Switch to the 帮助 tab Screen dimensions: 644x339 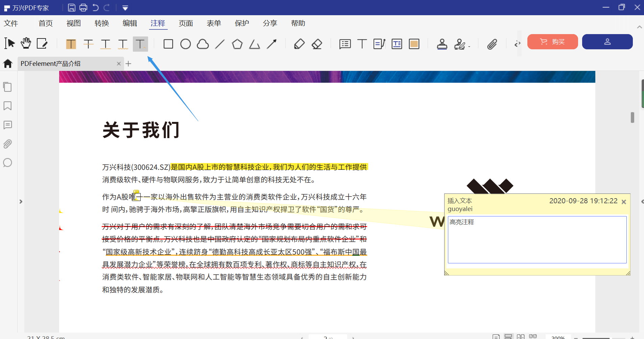click(298, 23)
